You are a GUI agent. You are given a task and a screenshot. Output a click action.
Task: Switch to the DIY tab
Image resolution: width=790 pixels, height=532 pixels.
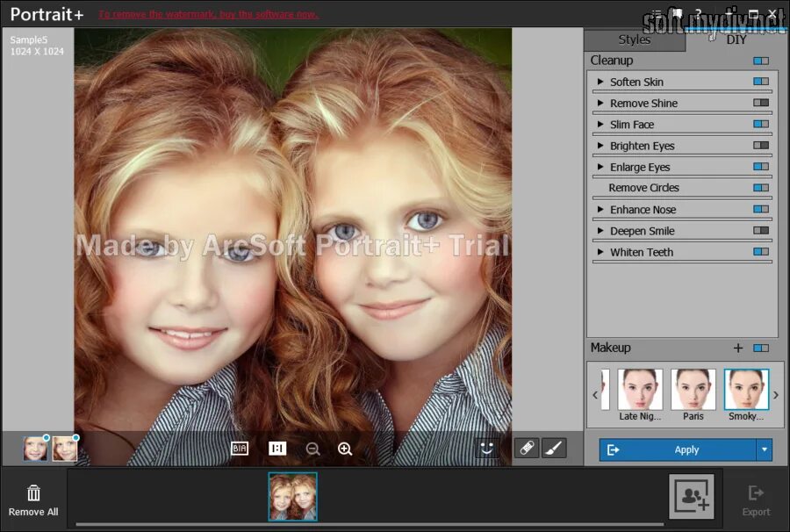(x=736, y=40)
